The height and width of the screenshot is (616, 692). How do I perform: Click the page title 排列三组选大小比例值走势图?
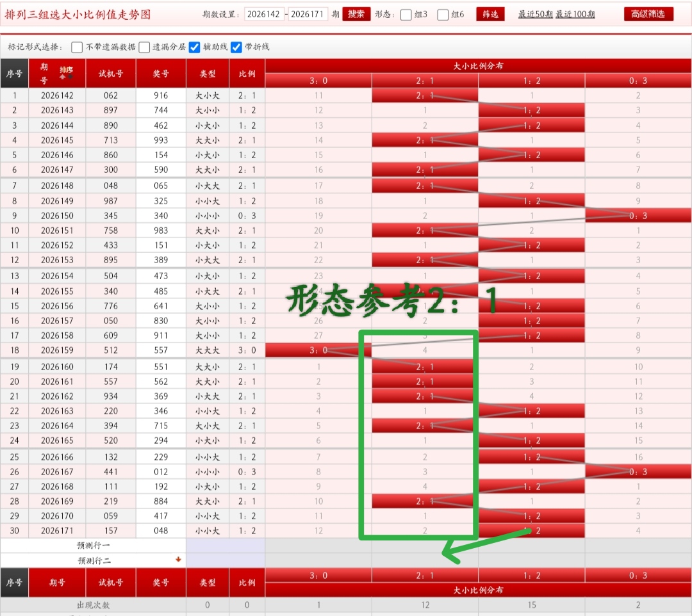(78, 15)
